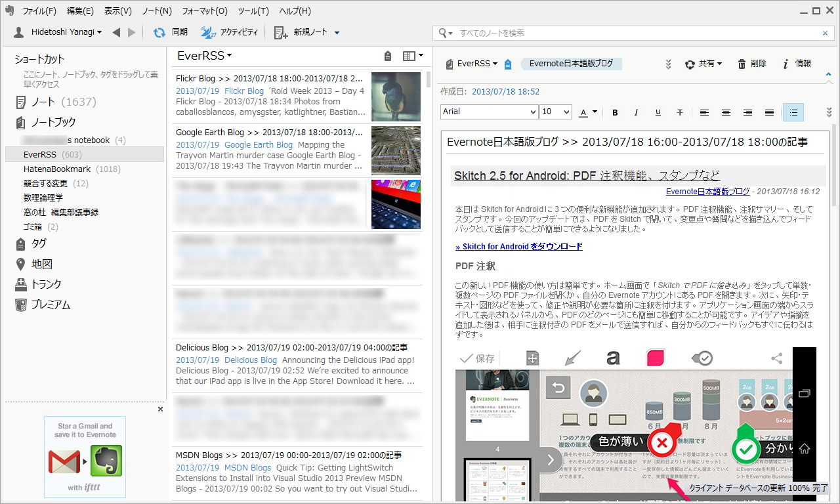
Task: Open the font color picker
Action: (587, 112)
